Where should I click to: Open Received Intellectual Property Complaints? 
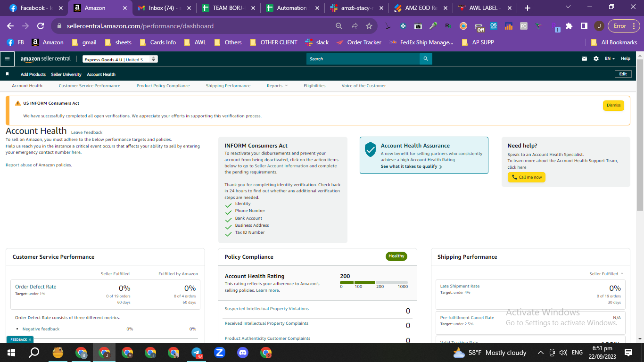(266, 323)
